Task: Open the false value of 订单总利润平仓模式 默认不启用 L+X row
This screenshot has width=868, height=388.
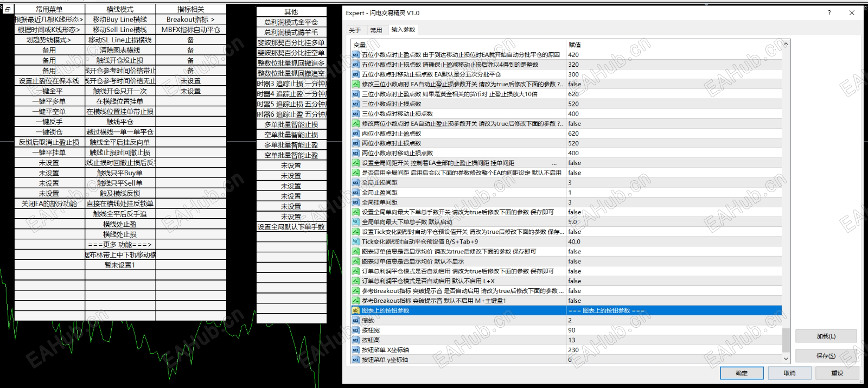Action: tap(674, 281)
